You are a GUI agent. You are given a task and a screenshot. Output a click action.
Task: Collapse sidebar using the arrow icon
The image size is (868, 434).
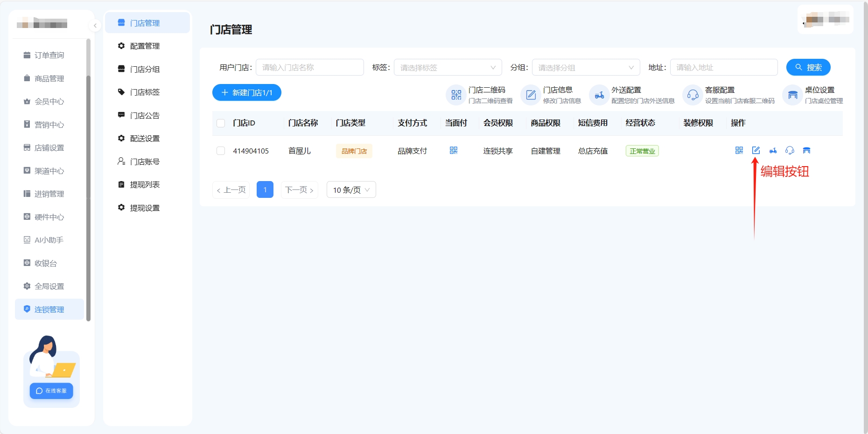tap(95, 26)
